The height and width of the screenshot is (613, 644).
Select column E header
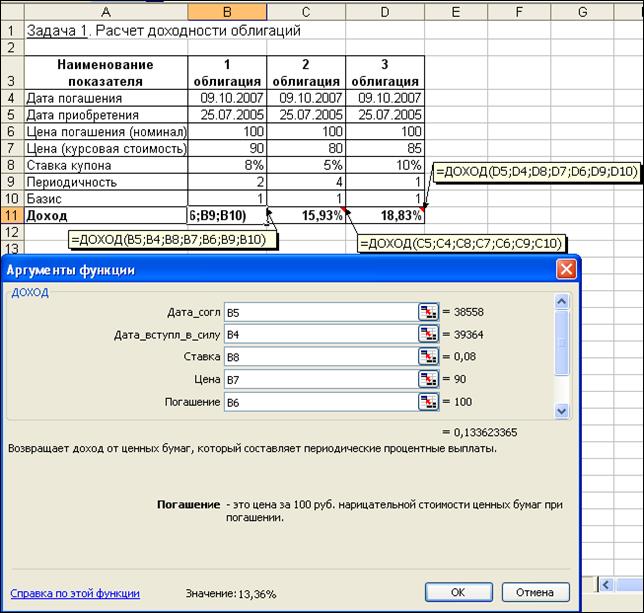tap(455, 10)
